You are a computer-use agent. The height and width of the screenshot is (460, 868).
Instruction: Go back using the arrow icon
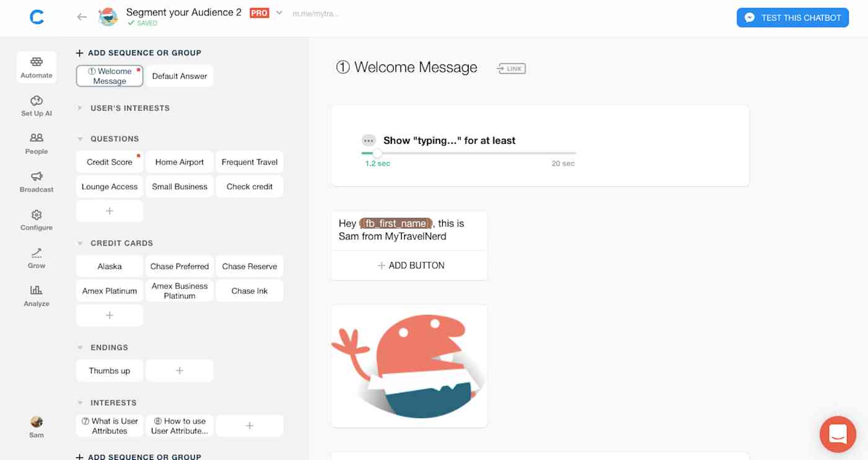click(x=81, y=17)
